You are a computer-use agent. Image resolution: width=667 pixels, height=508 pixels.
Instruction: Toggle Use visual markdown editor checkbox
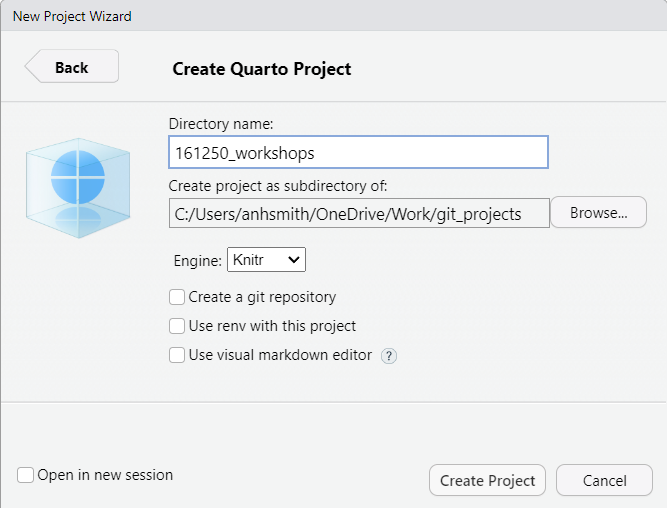point(177,355)
